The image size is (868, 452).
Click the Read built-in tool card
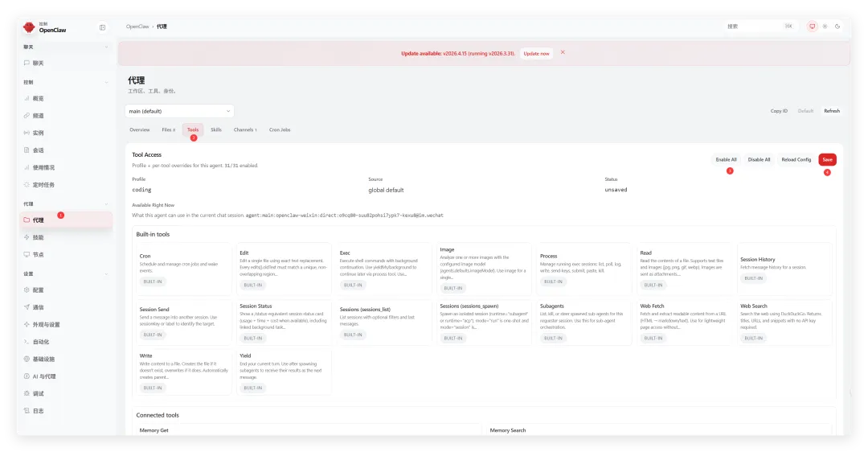point(684,269)
